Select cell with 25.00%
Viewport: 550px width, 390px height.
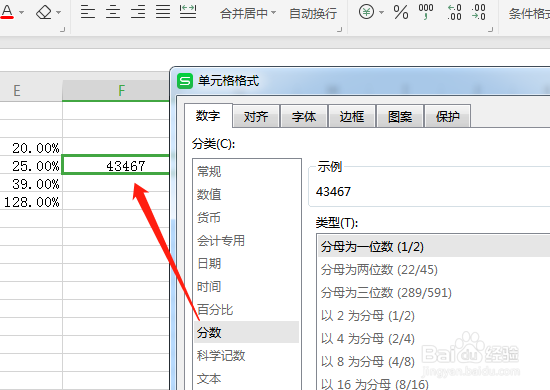[31, 165]
